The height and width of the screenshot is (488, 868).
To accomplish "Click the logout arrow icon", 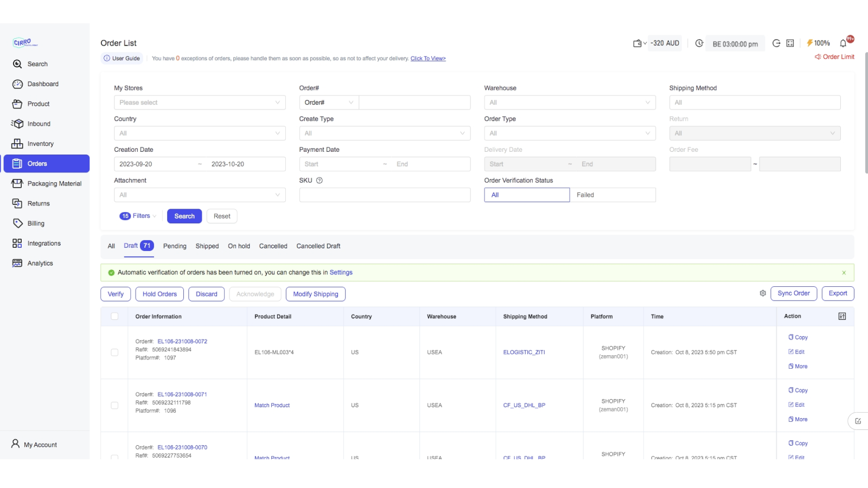I will (x=776, y=43).
